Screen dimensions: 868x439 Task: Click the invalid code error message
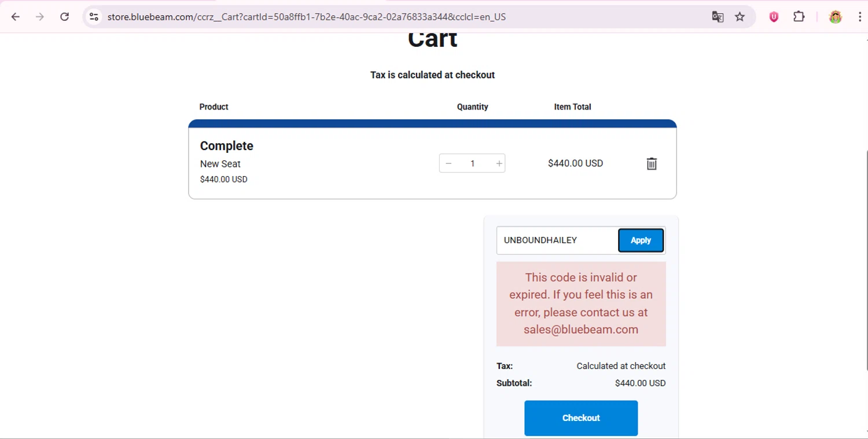point(581,303)
